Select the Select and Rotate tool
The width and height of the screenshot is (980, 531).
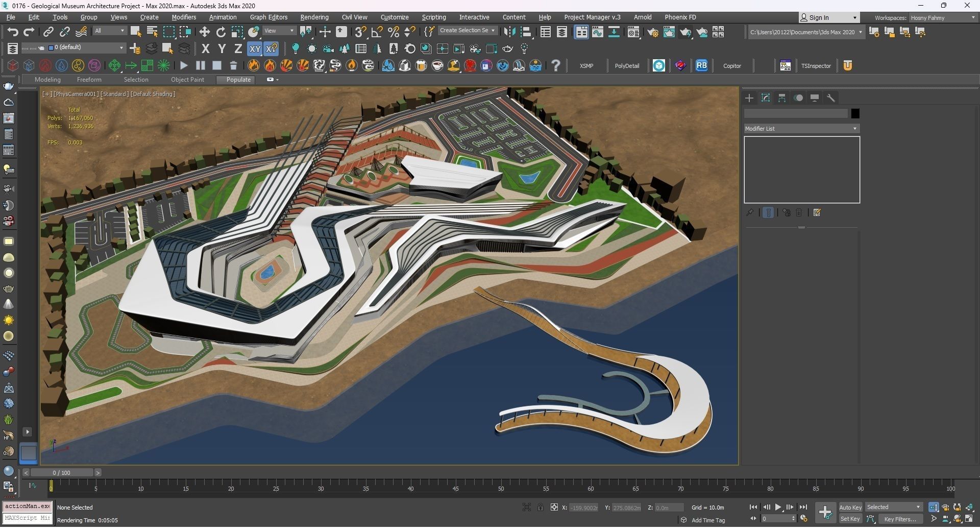[x=220, y=32]
